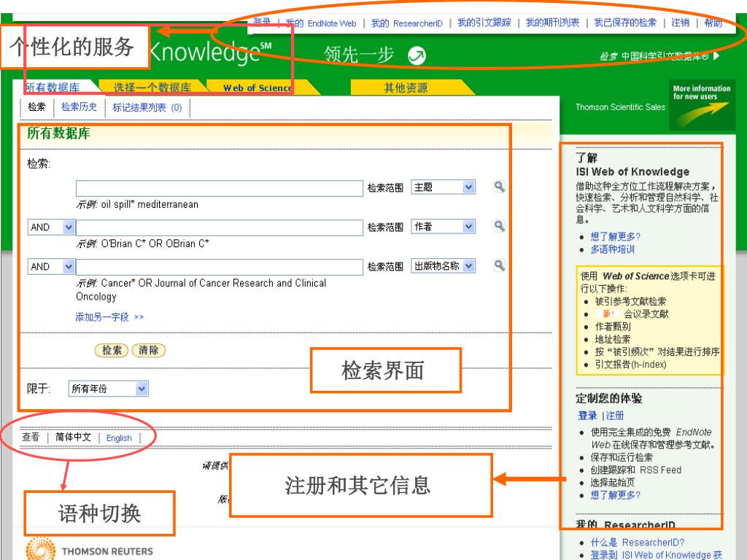The width and height of the screenshot is (747, 560).
Task: Click the 引文报告 (h-index) list item
Action: [630, 365]
